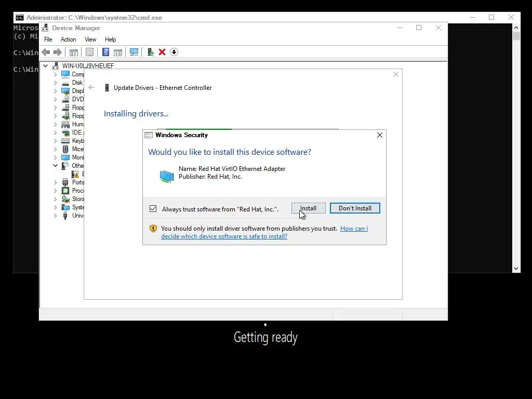
Task: Collapse the WIN-U0LJ9VHEUEF root node
Action: (x=46, y=66)
